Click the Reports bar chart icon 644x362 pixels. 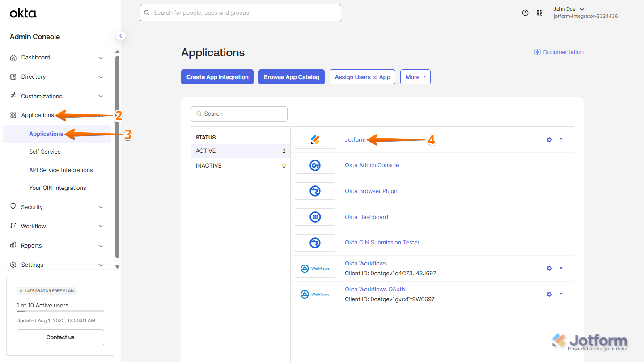13,245
